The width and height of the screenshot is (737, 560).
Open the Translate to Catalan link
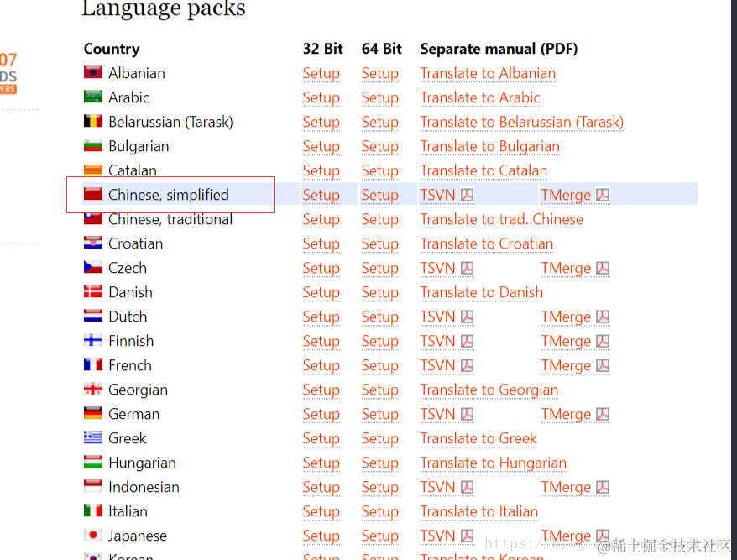[483, 170]
